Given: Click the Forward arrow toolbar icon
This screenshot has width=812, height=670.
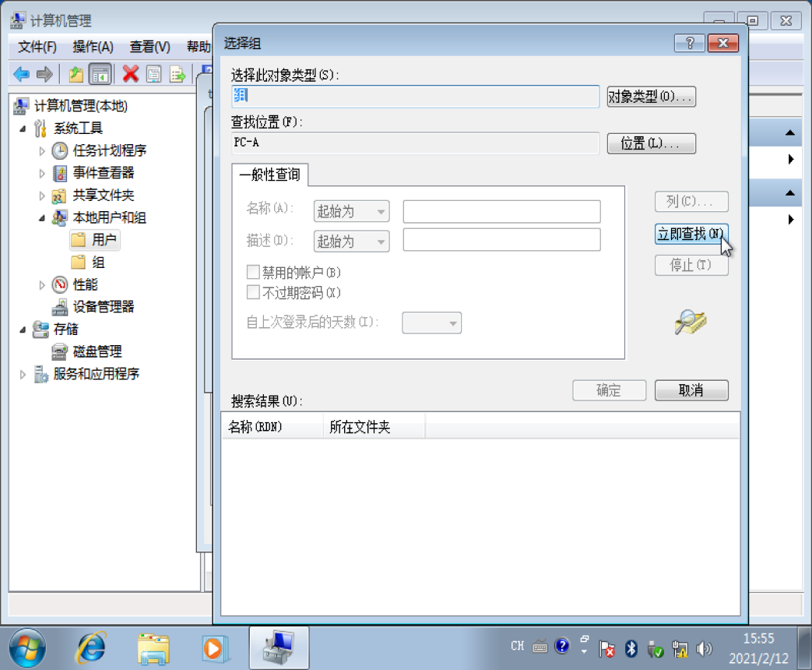Looking at the screenshot, I should [45, 75].
